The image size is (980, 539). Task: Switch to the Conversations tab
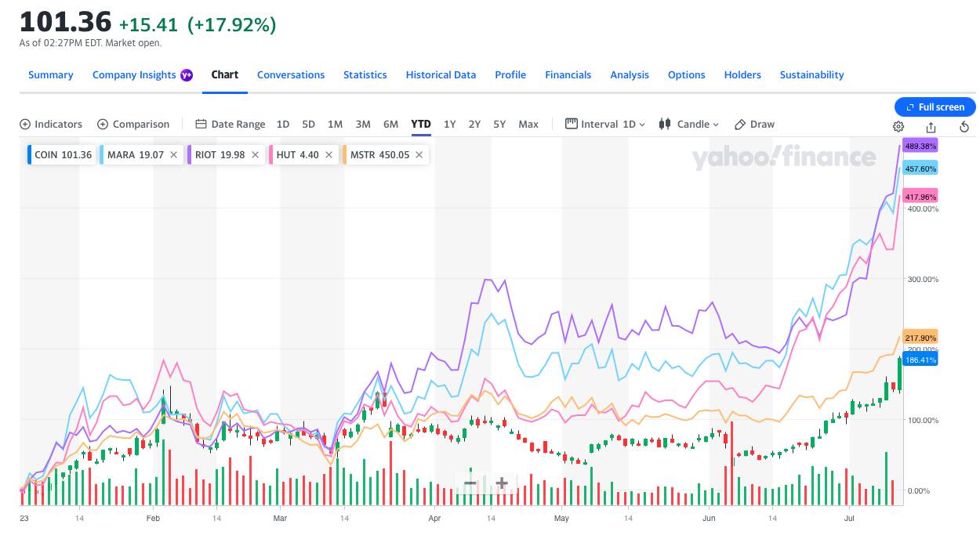pyautogui.click(x=291, y=75)
